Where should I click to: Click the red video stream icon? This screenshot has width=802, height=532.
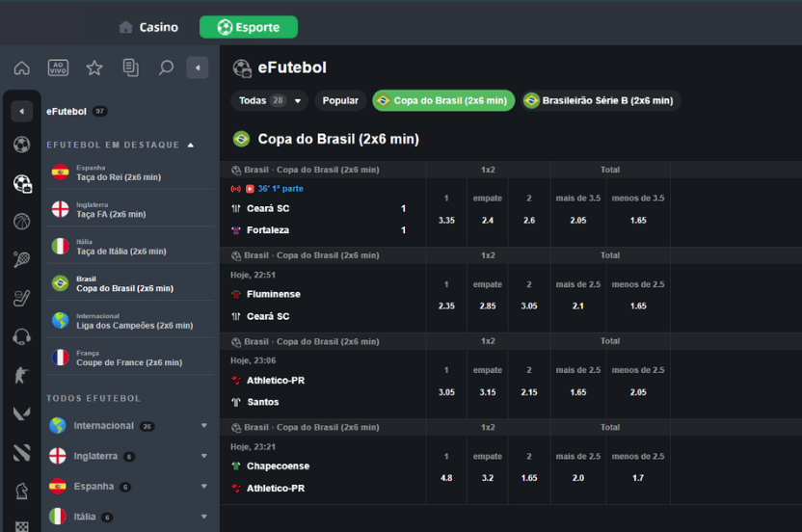click(250, 189)
